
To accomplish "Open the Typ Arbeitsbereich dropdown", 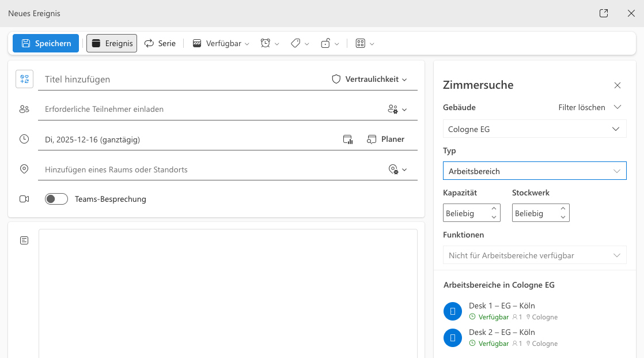I will pyautogui.click(x=534, y=171).
